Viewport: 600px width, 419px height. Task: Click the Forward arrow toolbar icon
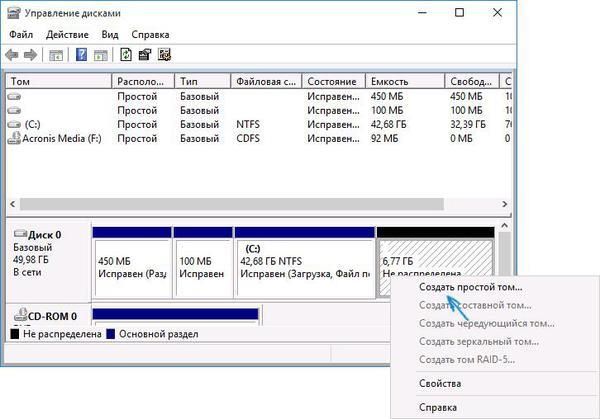[x=30, y=55]
